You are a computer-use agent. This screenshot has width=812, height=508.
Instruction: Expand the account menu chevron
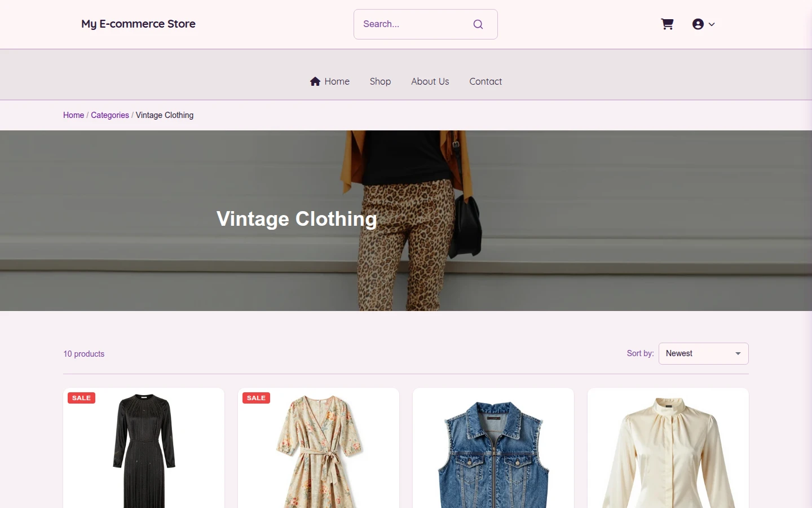point(712,24)
